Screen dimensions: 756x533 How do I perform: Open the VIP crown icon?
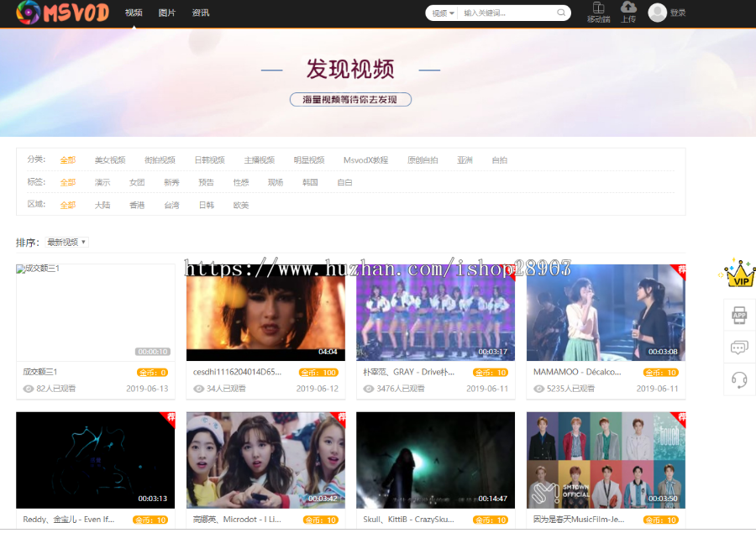point(738,273)
